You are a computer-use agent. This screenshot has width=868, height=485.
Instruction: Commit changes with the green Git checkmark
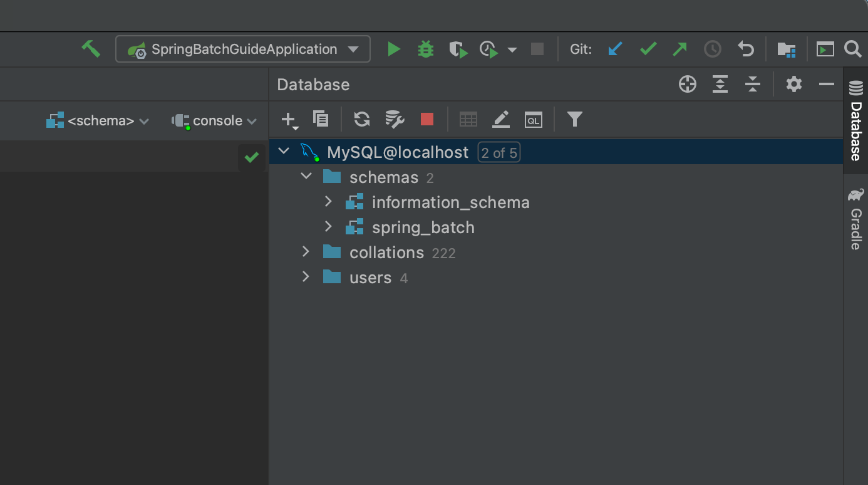pos(648,49)
